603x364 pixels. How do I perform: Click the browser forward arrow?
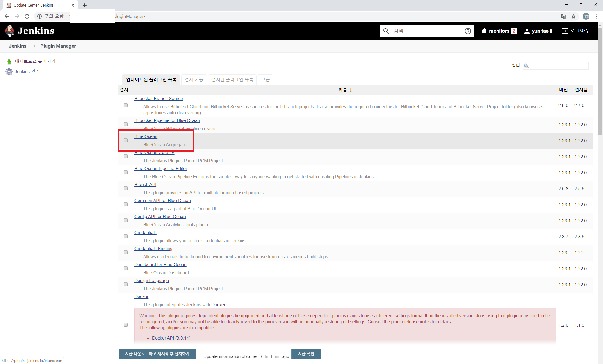click(17, 16)
